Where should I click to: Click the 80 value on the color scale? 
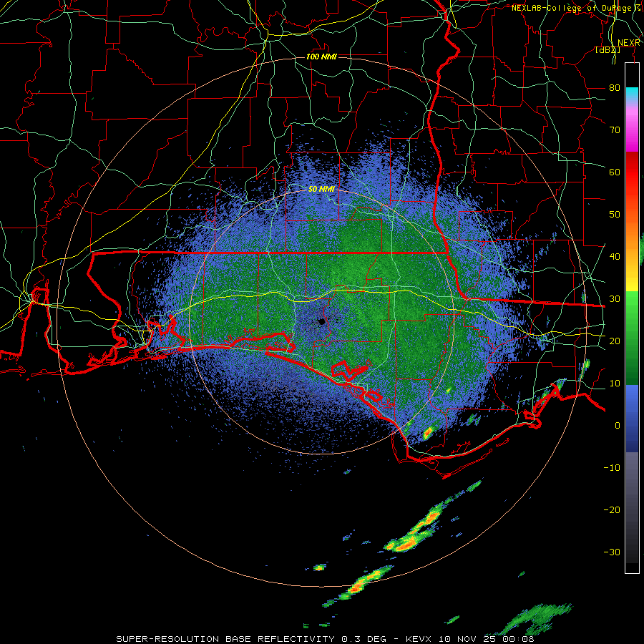coord(615,88)
